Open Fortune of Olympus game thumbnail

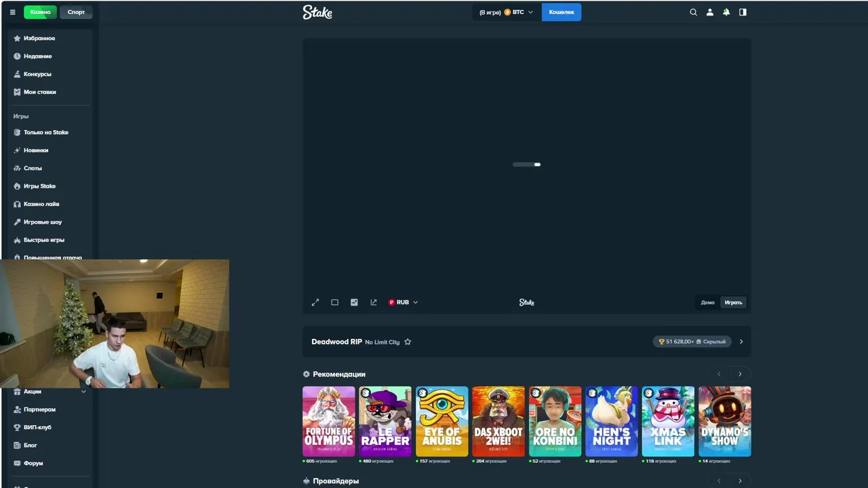(x=329, y=422)
